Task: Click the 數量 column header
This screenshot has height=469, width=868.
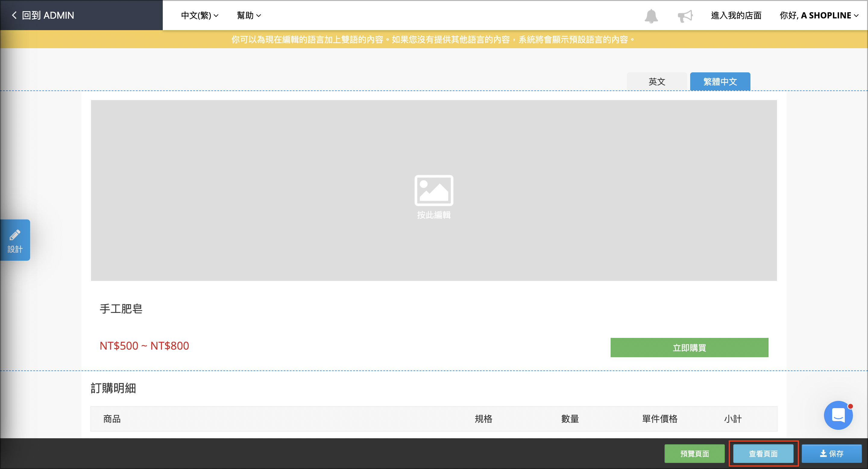Action: coord(570,419)
